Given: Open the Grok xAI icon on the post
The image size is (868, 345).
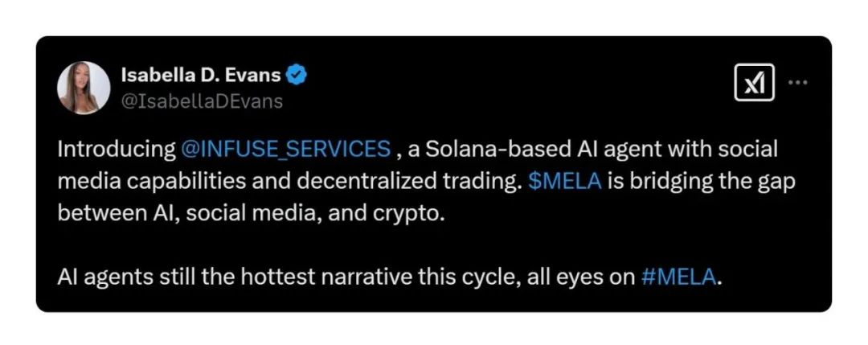Looking at the screenshot, I should click(x=754, y=82).
